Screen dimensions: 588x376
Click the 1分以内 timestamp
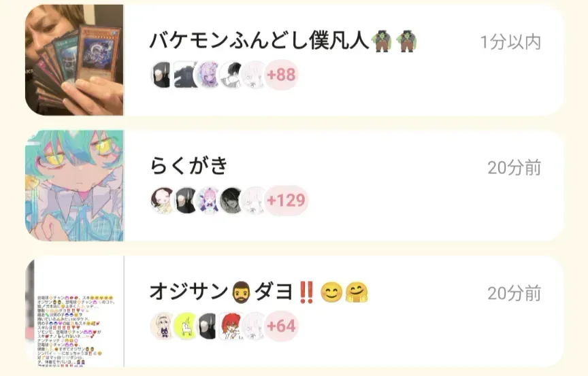[x=510, y=42]
